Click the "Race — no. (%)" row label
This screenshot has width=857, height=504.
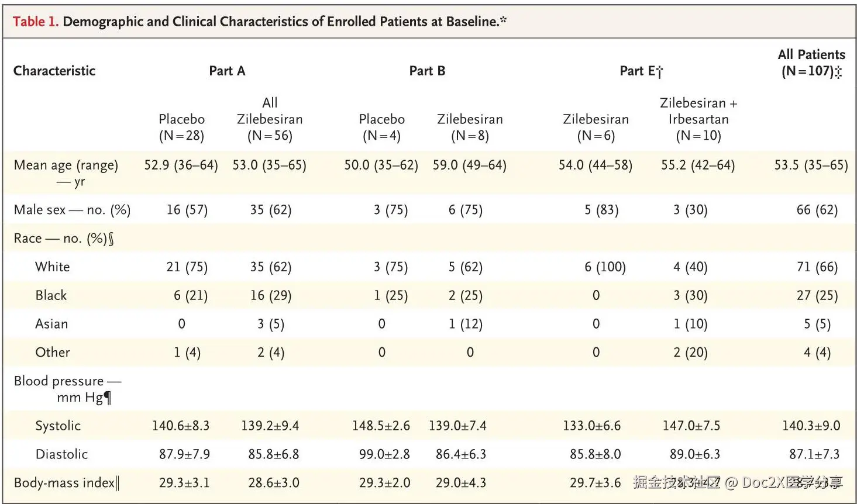pos(64,239)
